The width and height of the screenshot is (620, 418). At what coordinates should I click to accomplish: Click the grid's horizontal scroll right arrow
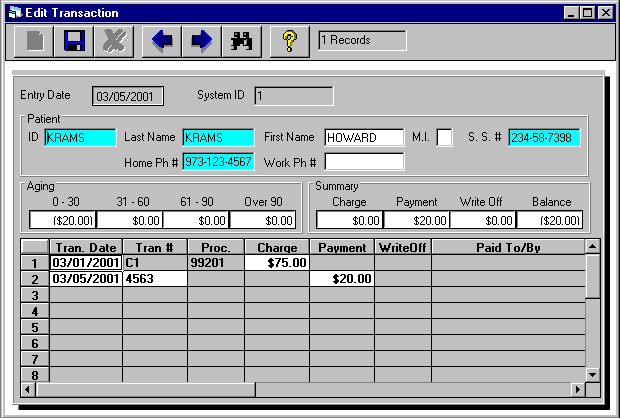[578, 390]
